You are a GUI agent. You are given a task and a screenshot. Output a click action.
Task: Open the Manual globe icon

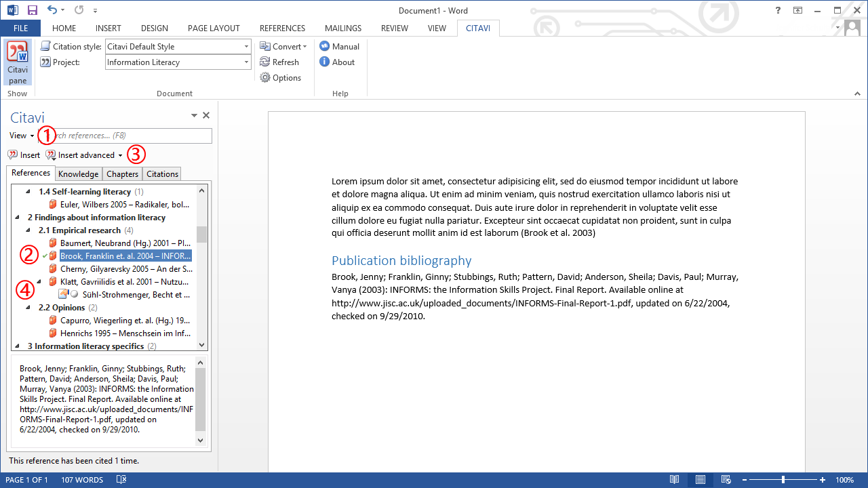pyautogui.click(x=325, y=46)
